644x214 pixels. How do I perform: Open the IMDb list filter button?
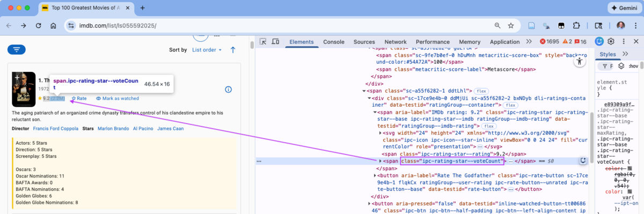click(17, 50)
